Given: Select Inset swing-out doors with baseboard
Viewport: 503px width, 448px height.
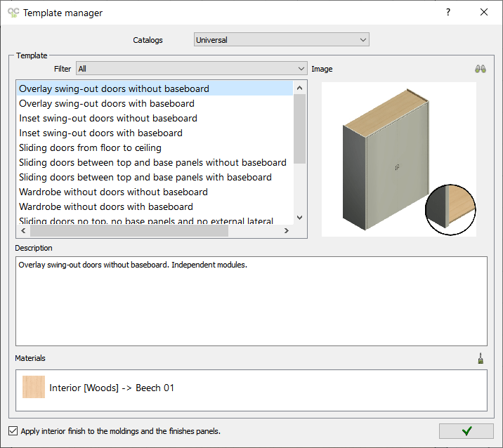Looking at the screenshot, I should [155, 133].
